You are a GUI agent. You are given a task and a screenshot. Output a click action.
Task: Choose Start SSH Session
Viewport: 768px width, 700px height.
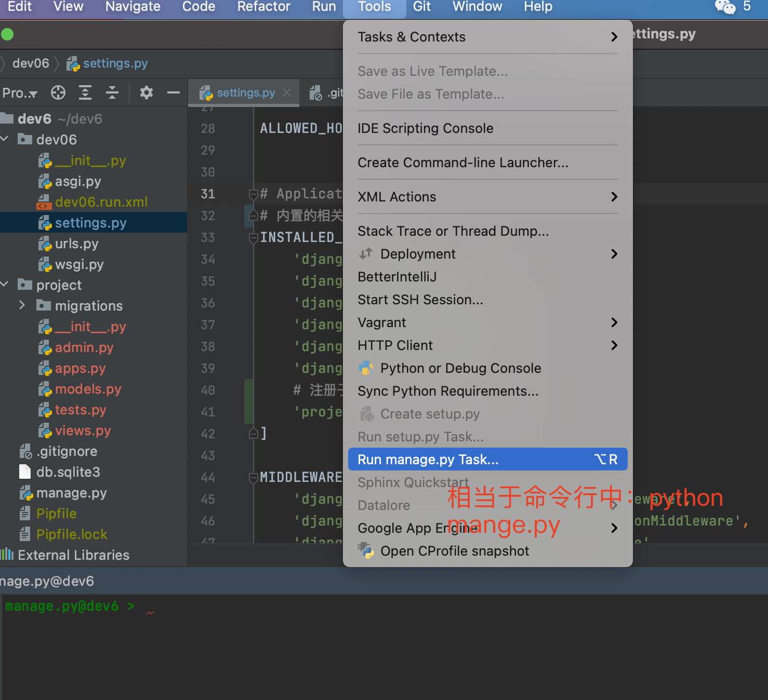pos(487,300)
